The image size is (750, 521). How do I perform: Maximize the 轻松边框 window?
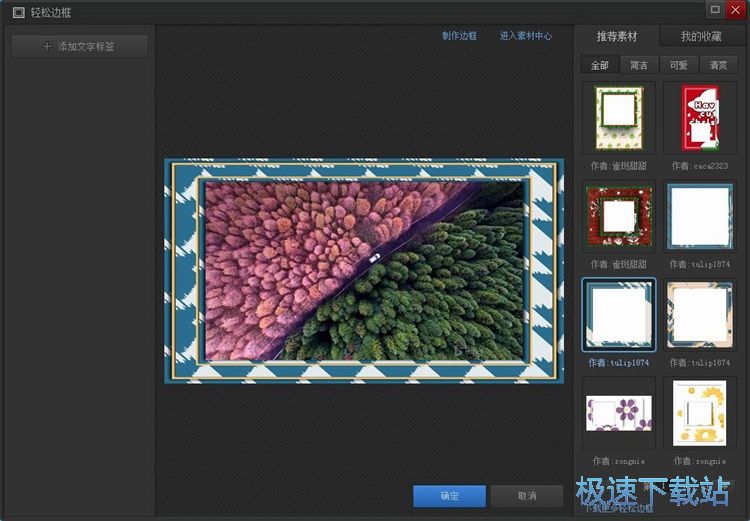715,9
